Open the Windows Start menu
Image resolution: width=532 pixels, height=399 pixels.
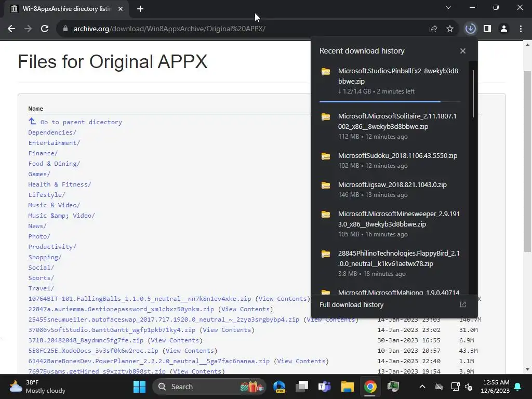tap(139, 387)
